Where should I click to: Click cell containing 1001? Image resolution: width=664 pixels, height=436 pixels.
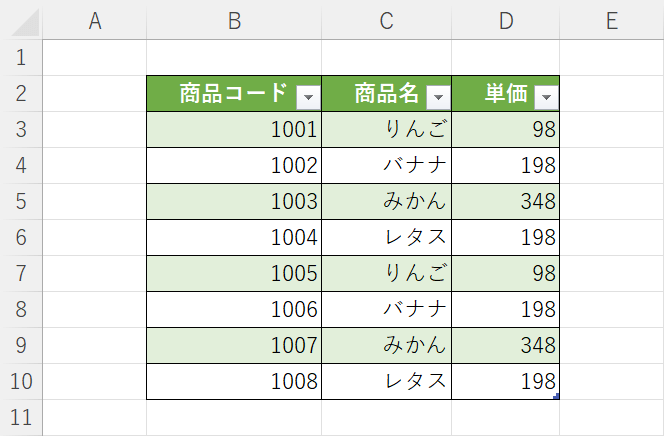234,130
